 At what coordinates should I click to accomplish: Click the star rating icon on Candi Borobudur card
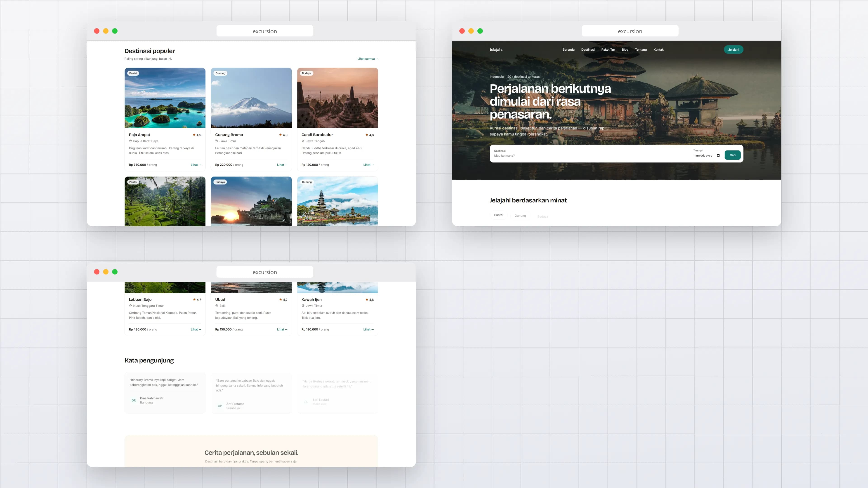click(367, 135)
